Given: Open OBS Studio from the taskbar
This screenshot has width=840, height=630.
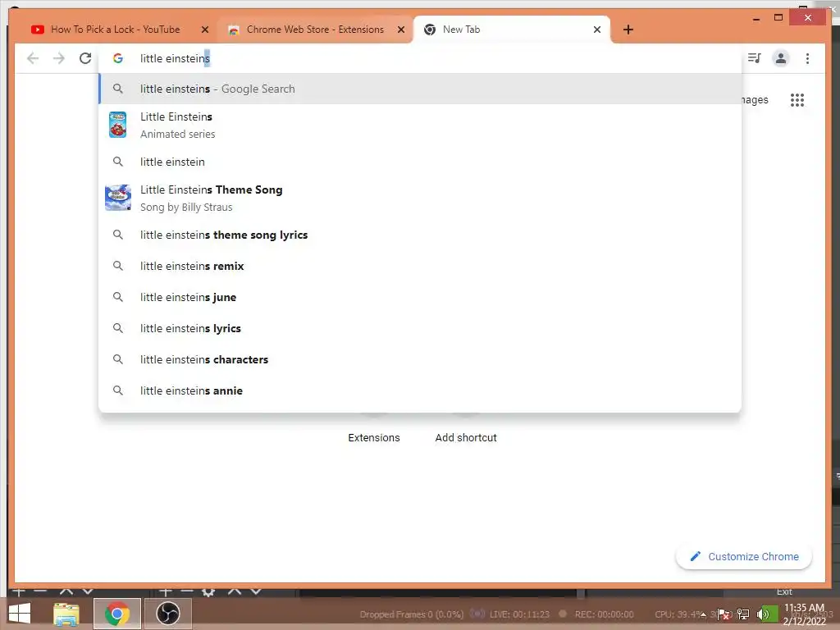Looking at the screenshot, I should pyautogui.click(x=167, y=614).
